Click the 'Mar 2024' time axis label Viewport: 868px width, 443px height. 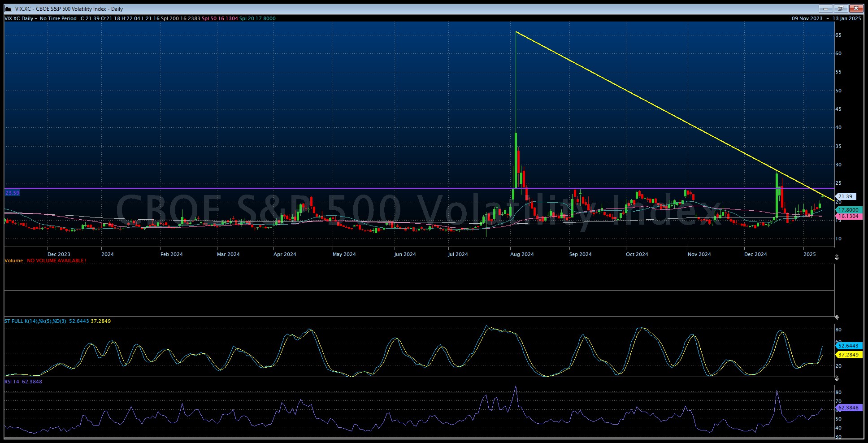coord(228,254)
